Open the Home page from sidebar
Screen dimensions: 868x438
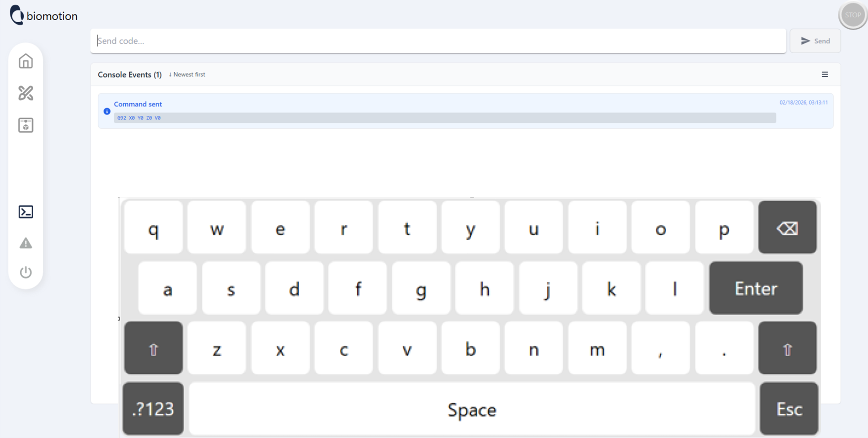26,61
